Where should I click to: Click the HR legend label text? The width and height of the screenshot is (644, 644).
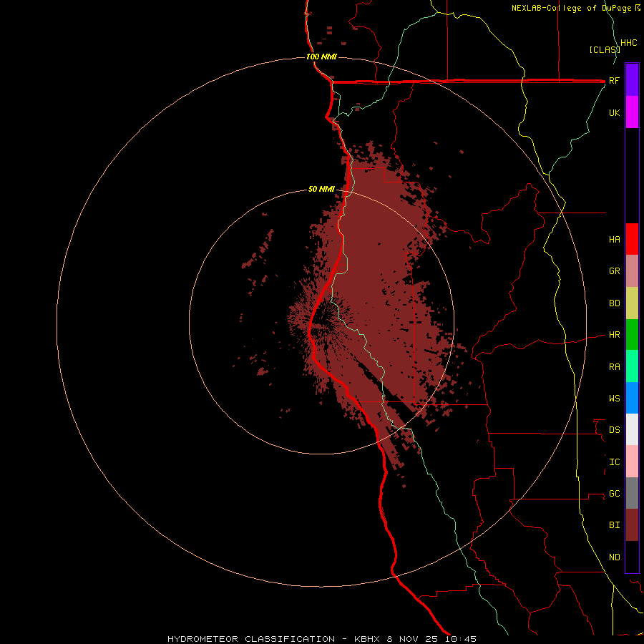tap(615, 335)
